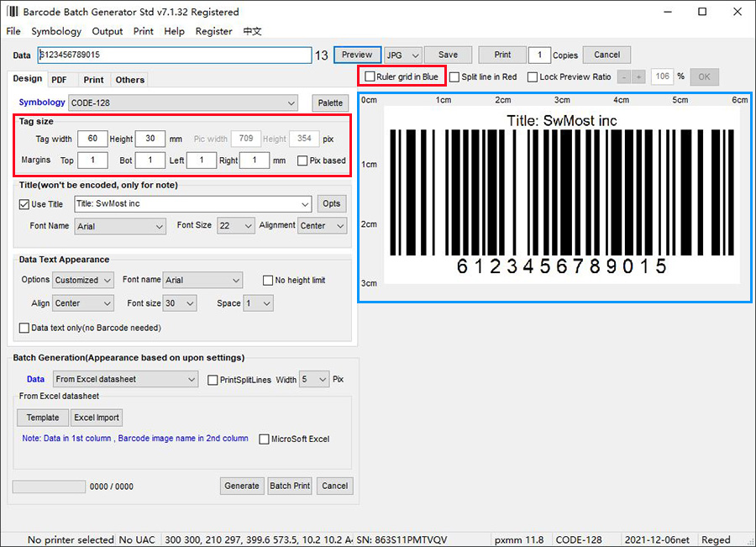The width and height of the screenshot is (756, 547).
Task: Open the batch Data source dropdown
Action: (125, 379)
